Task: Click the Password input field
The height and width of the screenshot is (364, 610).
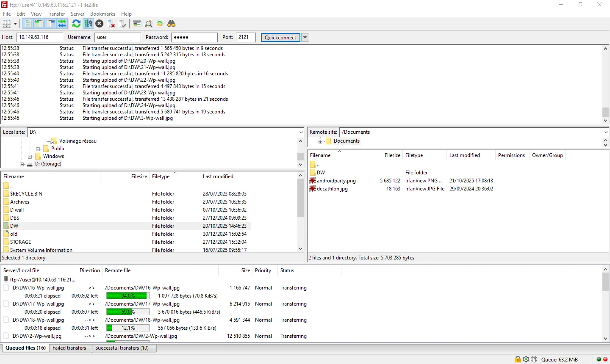Action: 194,37
